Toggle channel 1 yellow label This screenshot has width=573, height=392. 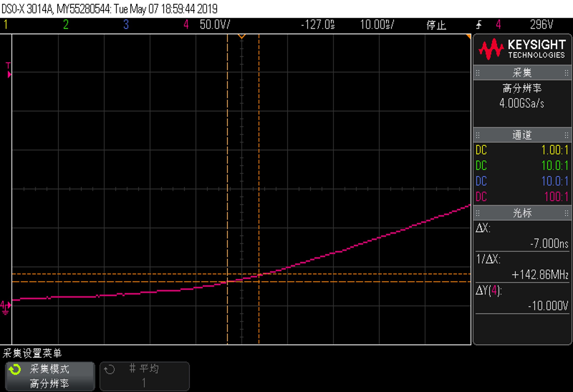pos(6,25)
